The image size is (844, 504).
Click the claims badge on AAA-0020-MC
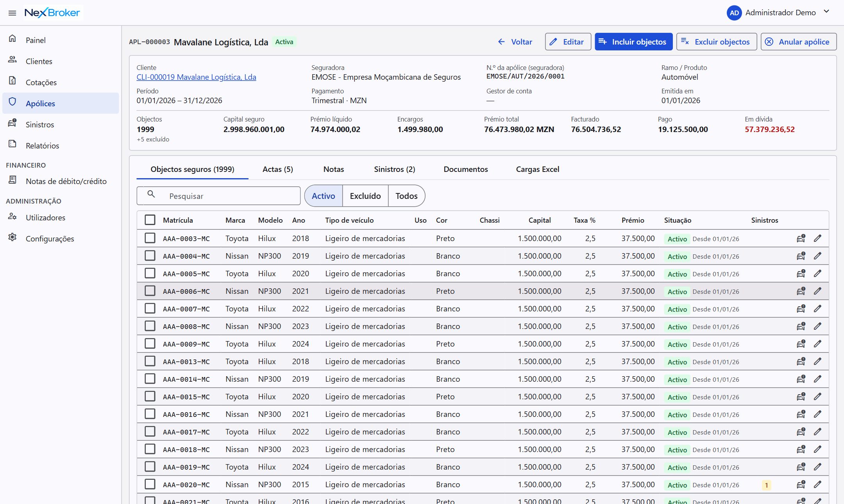[x=766, y=485]
